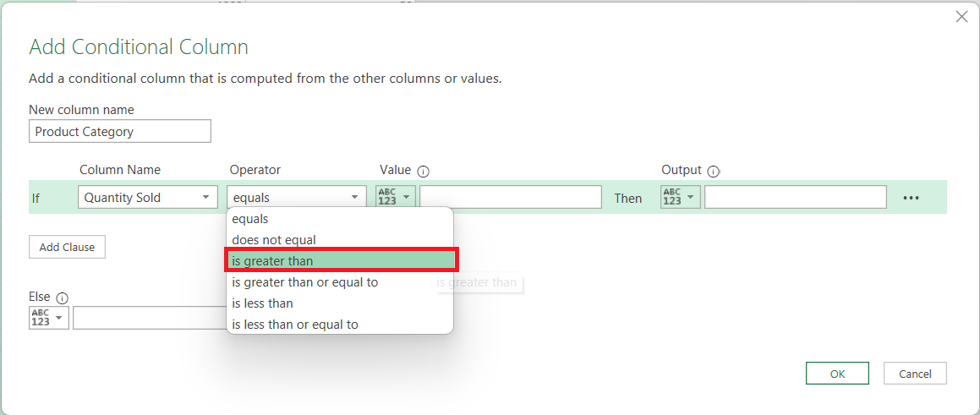Select the 'is greater than' operator

pyautogui.click(x=341, y=260)
